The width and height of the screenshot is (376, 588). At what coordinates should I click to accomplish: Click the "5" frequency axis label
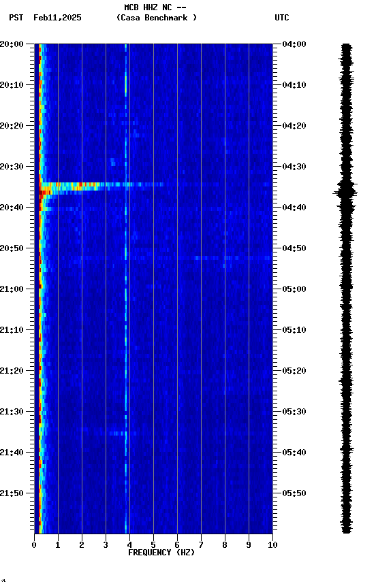153,546
